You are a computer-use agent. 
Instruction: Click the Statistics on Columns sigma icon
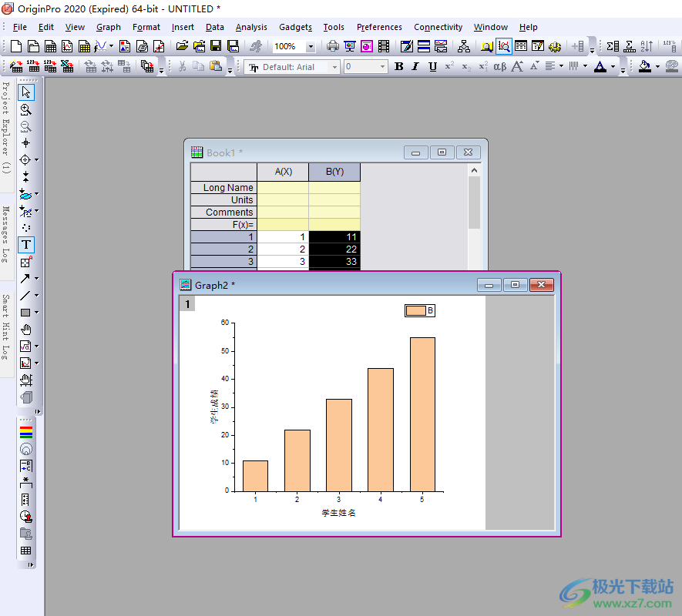(613, 46)
